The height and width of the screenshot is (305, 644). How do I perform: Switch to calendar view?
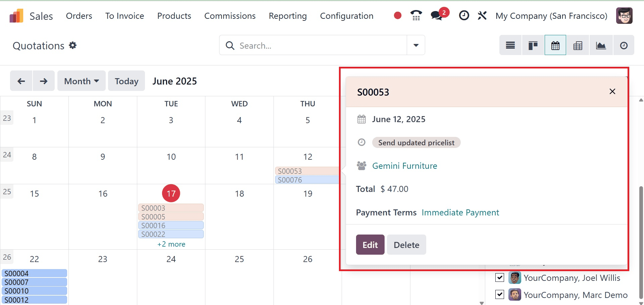[555, 45]
